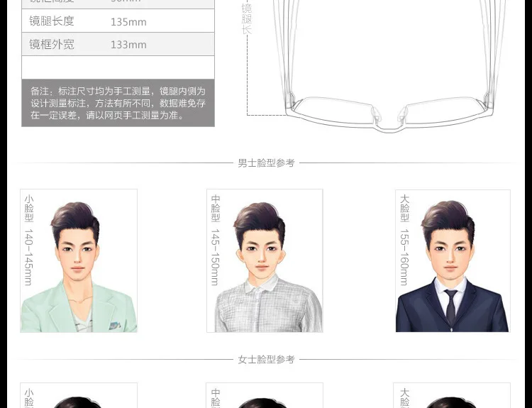Click the 155-160mm label on large face card

(x=404, y=257)
